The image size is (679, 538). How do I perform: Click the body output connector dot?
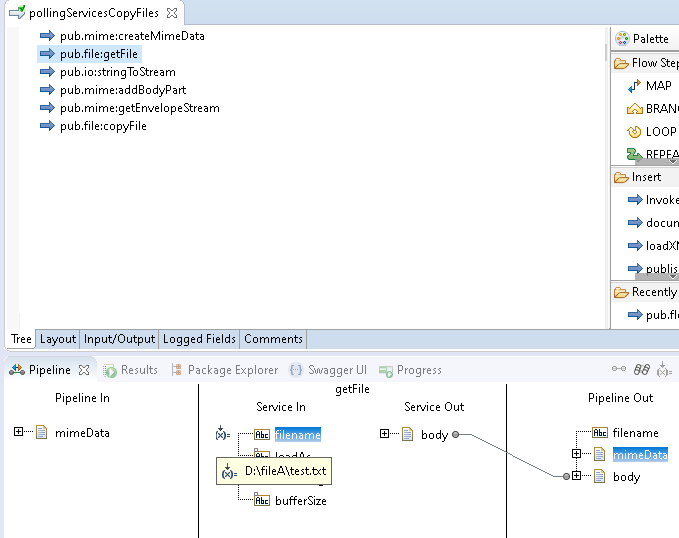pyautogui.click(x=456, y=434)
